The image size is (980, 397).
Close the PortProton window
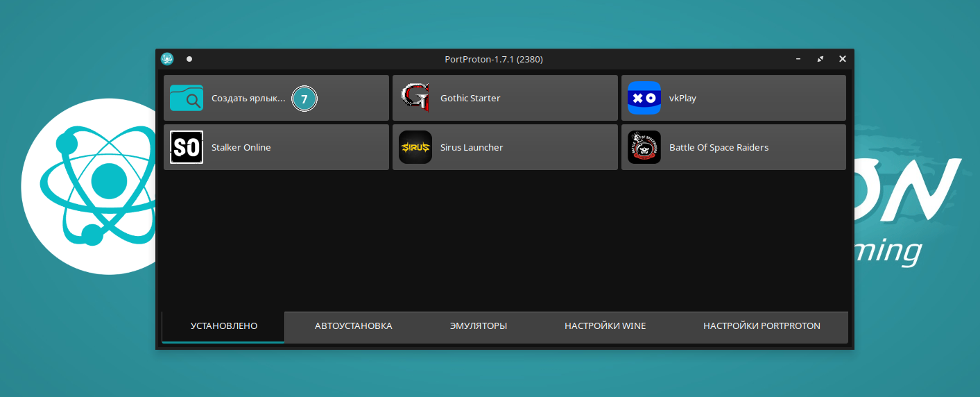[843, 59]
